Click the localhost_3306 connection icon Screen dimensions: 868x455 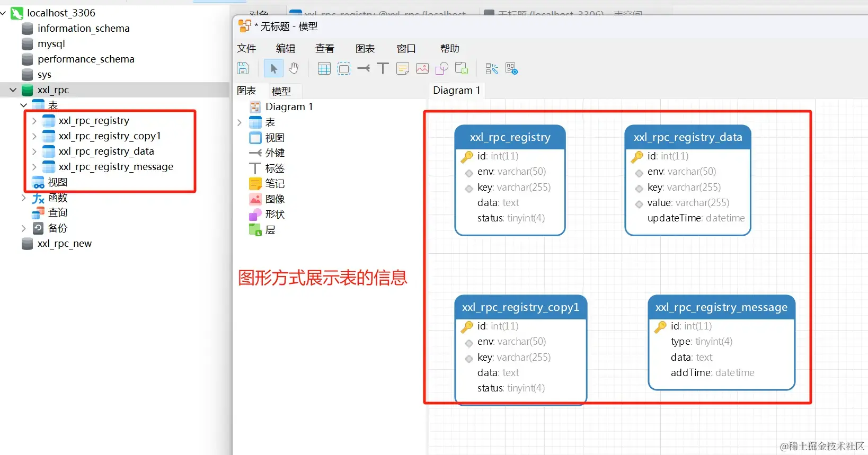point(17,13)
